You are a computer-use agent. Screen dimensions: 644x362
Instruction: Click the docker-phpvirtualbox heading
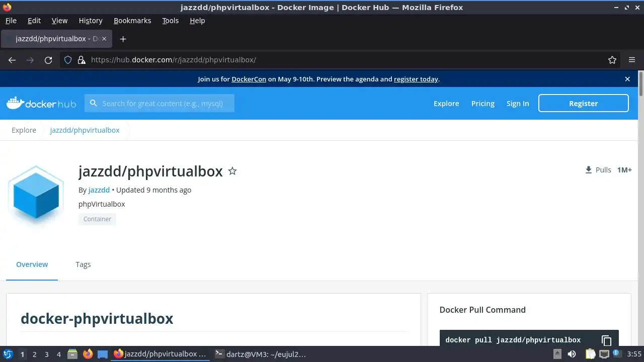pyautogui.click(x=97, y=319)
